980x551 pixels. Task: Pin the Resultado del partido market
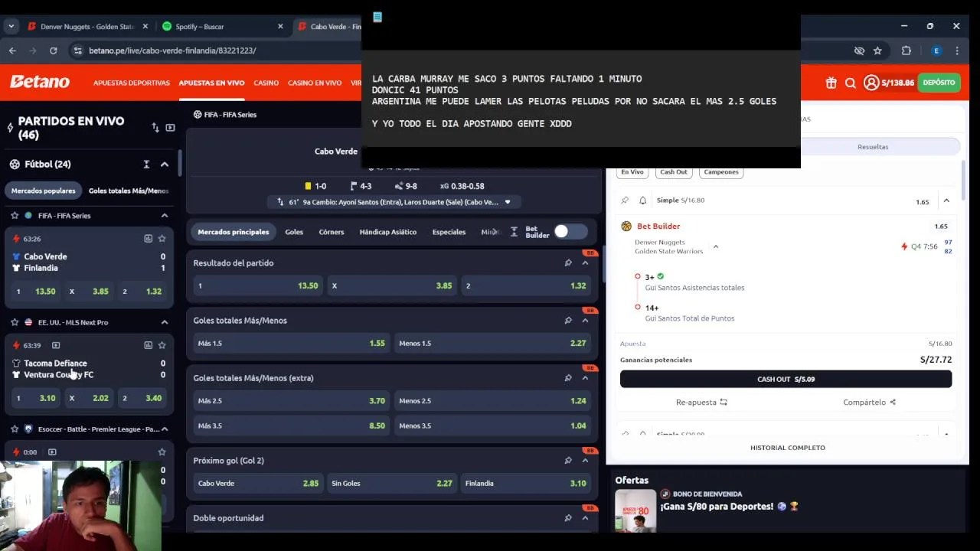point(568,263)
